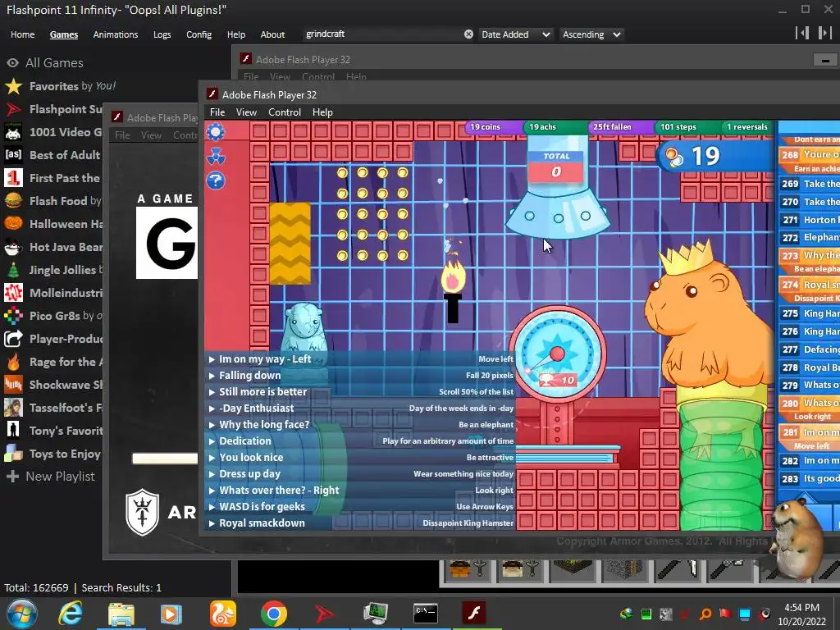Screen dimensions: 840x630
Task: Expand the 'Dress up day' achievement
Action: pyautogui.click(x=359, y=474)
